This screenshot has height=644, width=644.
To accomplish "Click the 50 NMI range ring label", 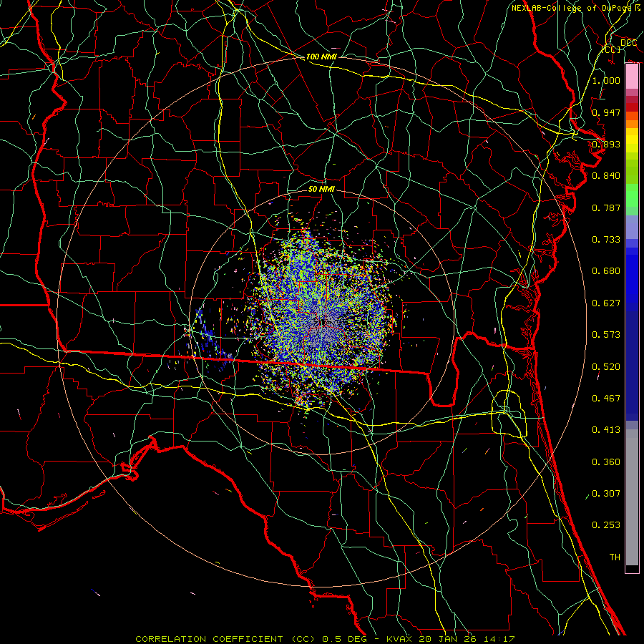I will [321, 190].
